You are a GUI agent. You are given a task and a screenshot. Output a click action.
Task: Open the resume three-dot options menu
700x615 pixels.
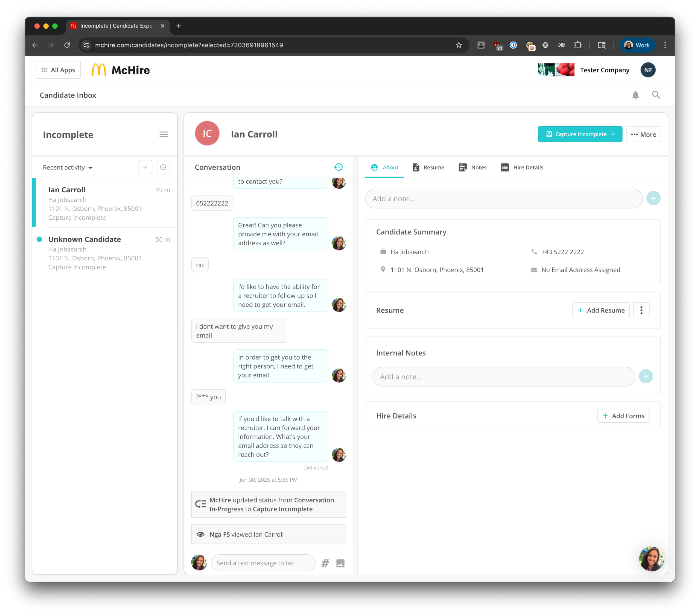pyautogui.click(x=641, y=310)
